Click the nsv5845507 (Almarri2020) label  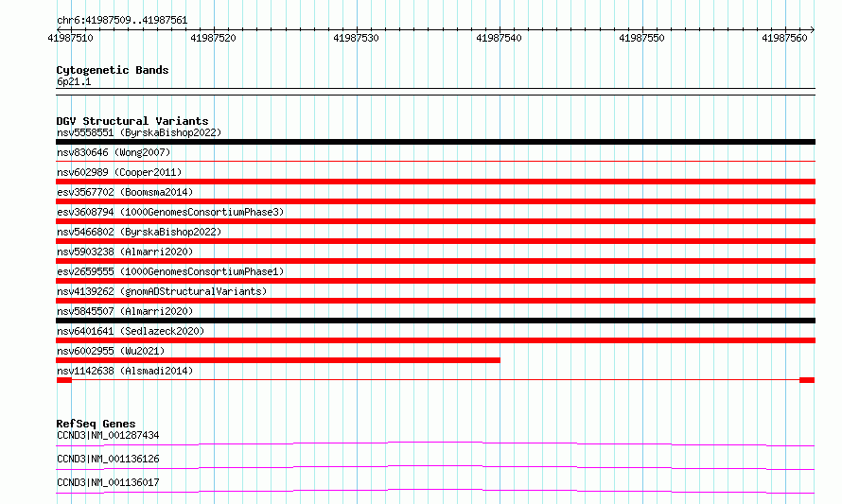click(125, 311)
